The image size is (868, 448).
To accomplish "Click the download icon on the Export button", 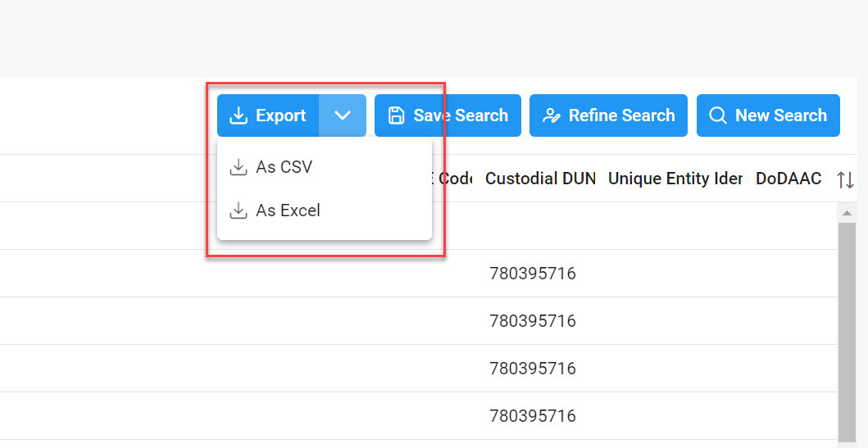I will 239,116.
